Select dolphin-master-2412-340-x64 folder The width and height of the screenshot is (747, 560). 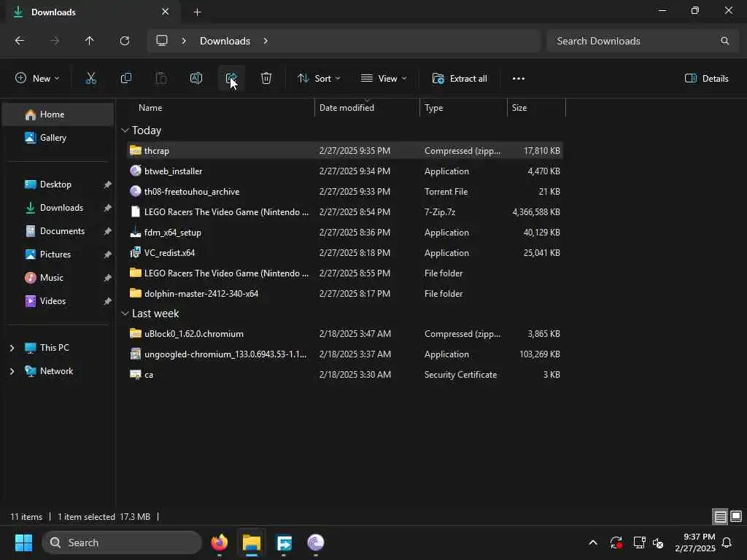[x=345, y=294]
